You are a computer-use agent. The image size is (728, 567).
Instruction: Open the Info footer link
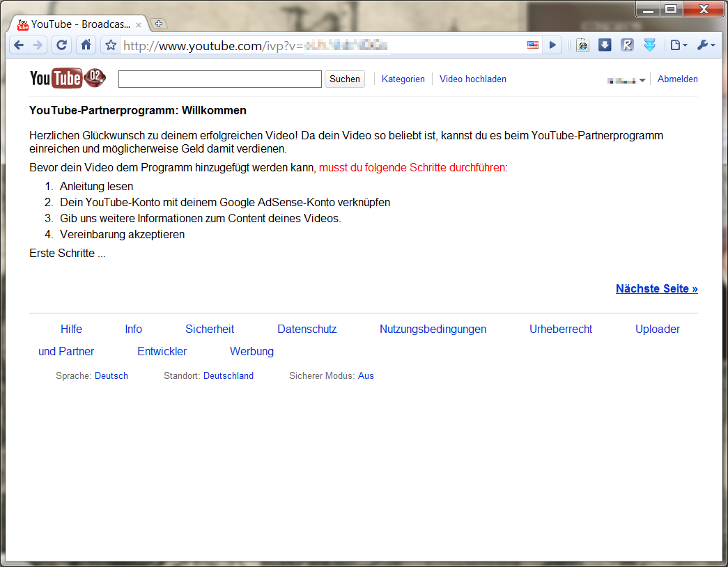pos(133,329)
